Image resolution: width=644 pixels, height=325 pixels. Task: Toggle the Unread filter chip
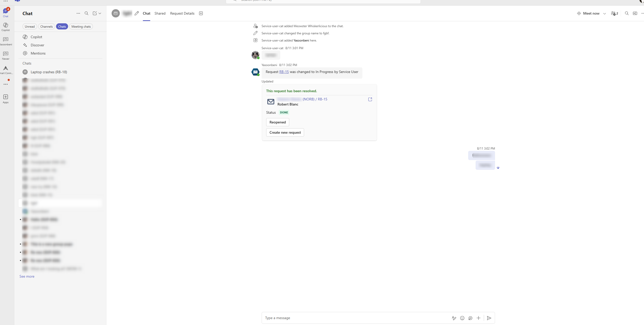(x=30, y=27)
